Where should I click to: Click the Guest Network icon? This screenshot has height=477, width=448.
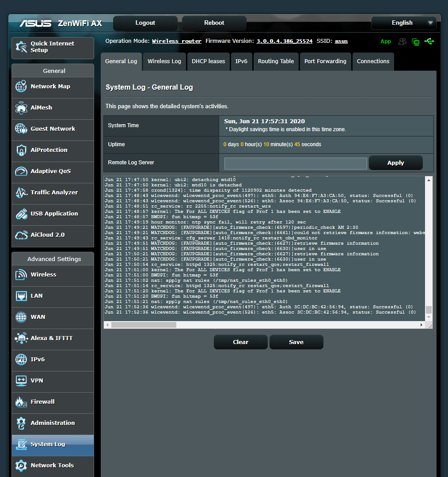point(21,129)
